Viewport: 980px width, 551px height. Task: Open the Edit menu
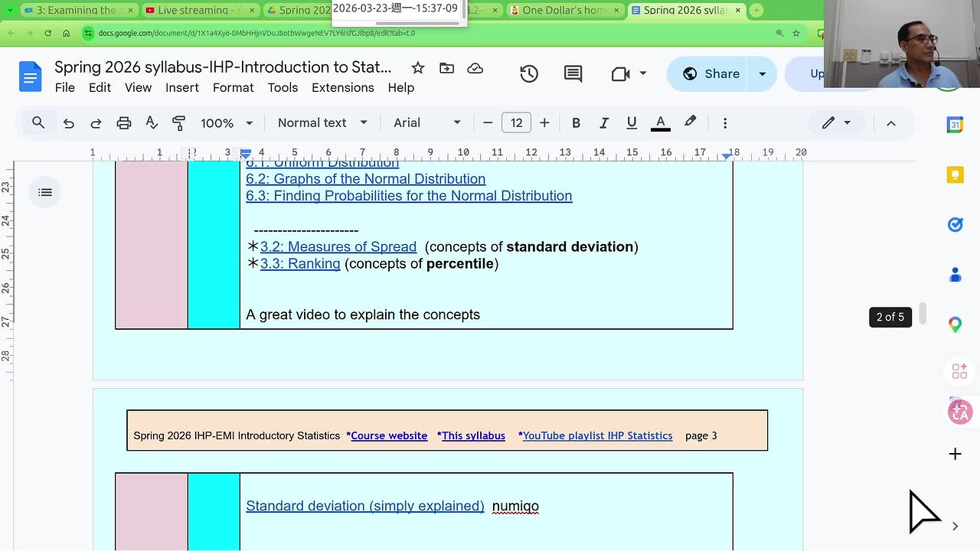tap(100, 87)
